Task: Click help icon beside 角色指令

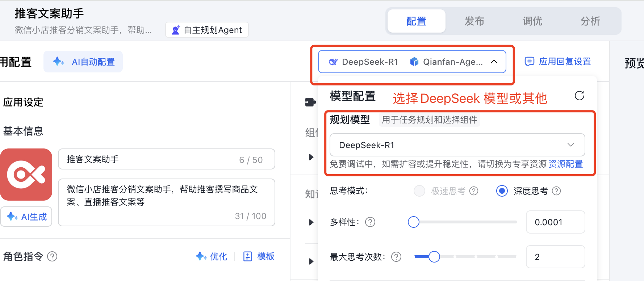Action: [x=52, y=256]
